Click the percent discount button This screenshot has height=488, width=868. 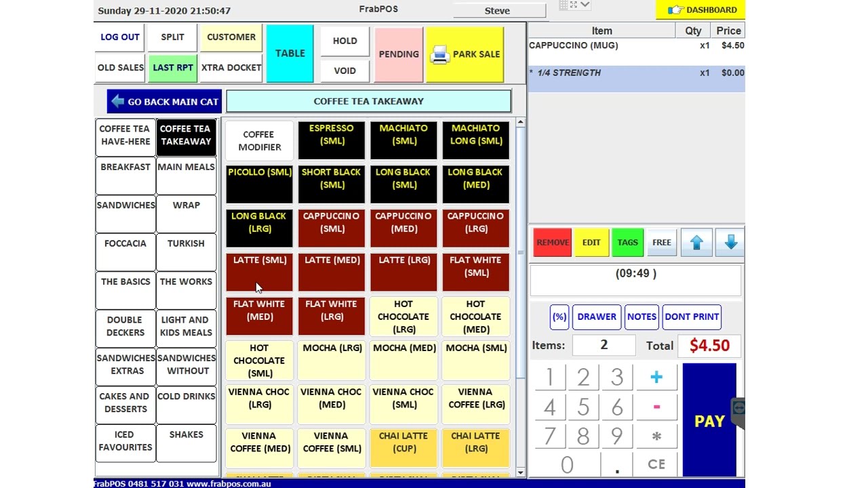click(559, 317)
